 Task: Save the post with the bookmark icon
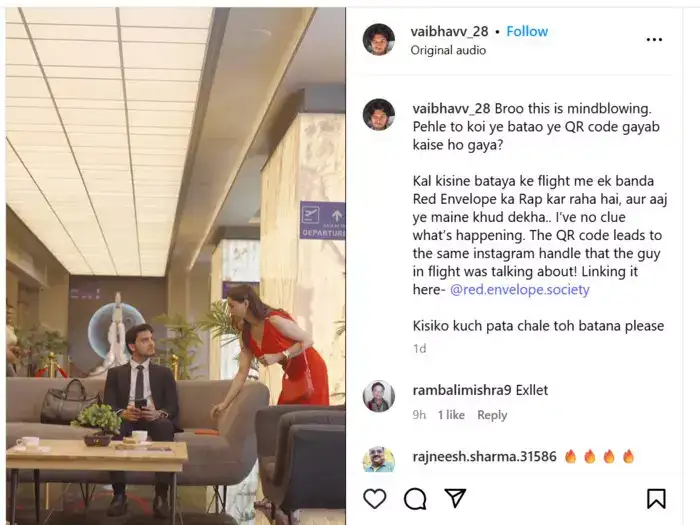tap(656, 499)
